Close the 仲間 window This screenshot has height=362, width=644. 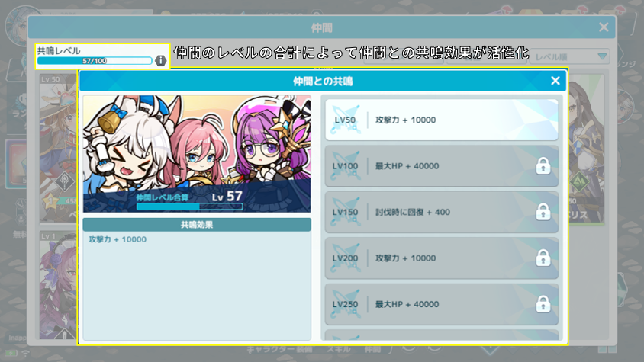tap(604, 27)
